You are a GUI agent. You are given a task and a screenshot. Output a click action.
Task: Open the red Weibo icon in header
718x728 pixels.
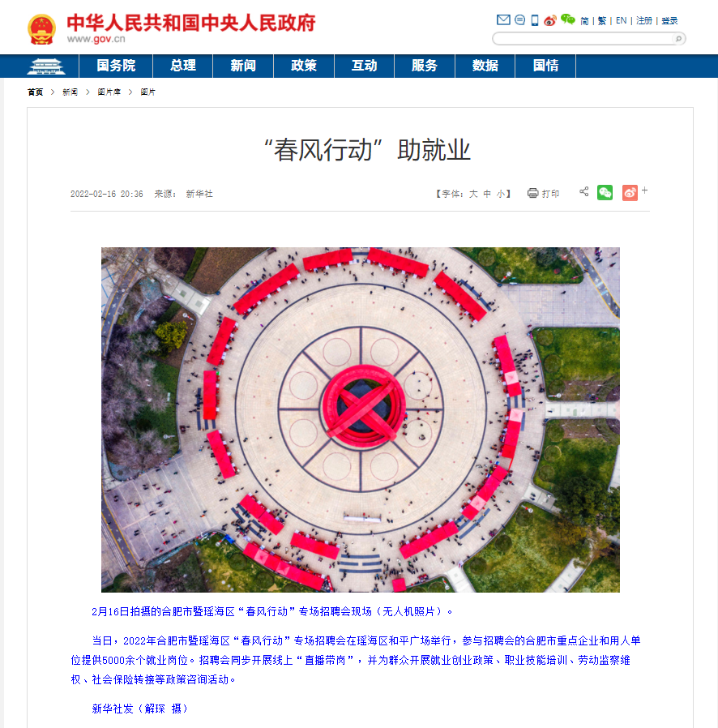pyautogui.click(x=550, y=20)
